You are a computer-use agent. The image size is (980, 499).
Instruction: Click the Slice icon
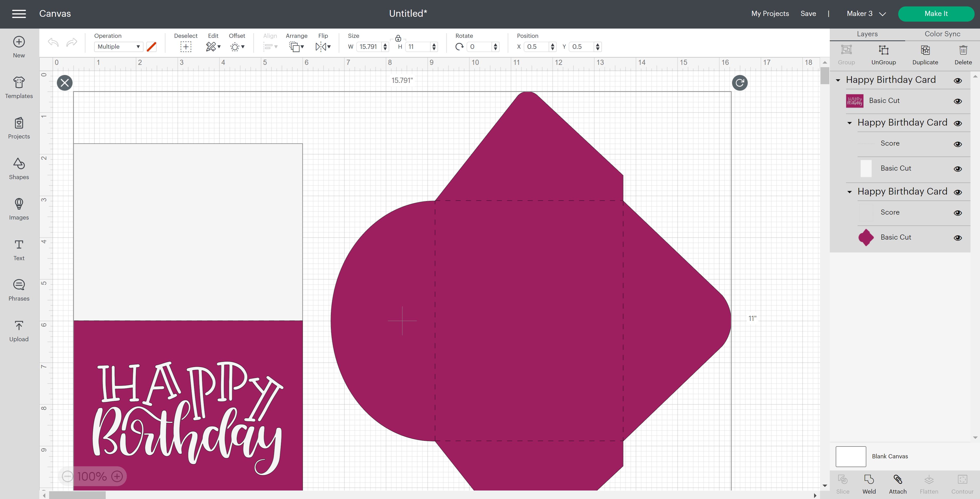click(843, 483)
